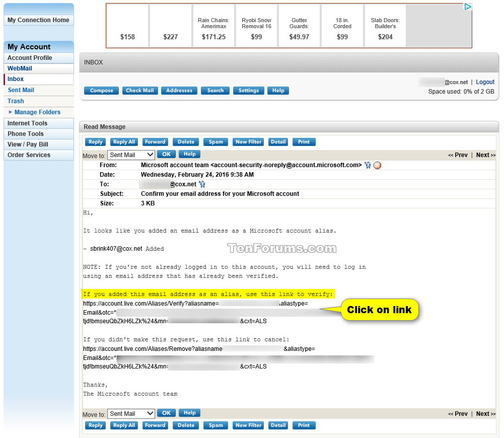This screenshot has height=438, width=504.
Task: Click the top Reply All button
Action: (x=124, y=142)
